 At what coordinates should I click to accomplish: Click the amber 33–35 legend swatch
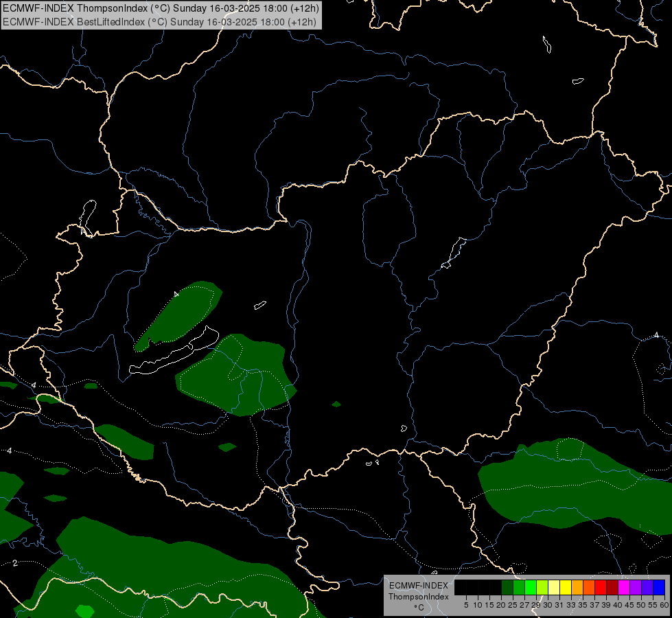point(577,587)
